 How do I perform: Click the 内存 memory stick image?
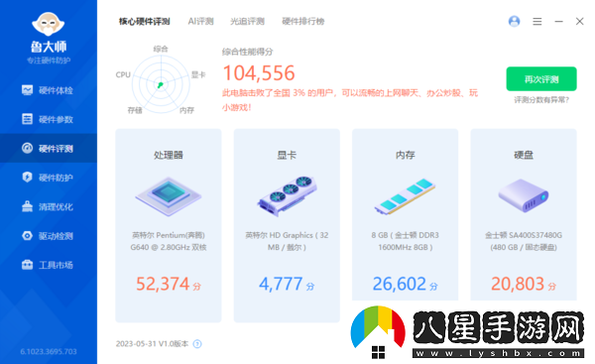click(406, 196)
